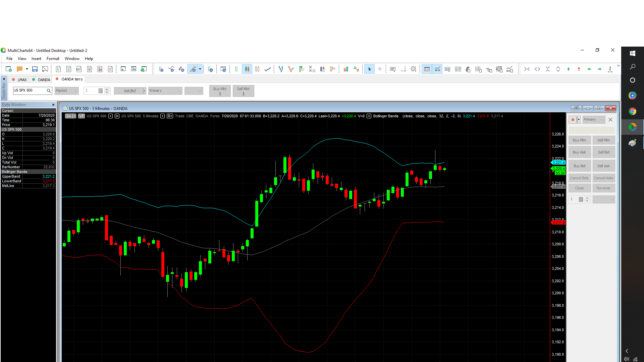Open the Paint palette app on taskbar

(632, 143)
